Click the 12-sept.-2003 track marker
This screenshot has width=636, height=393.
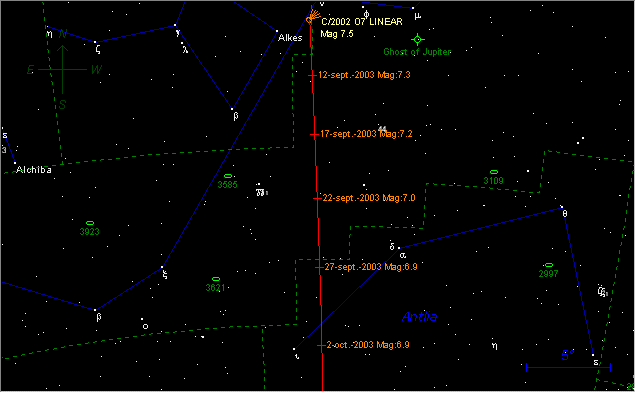click(312, 75)
